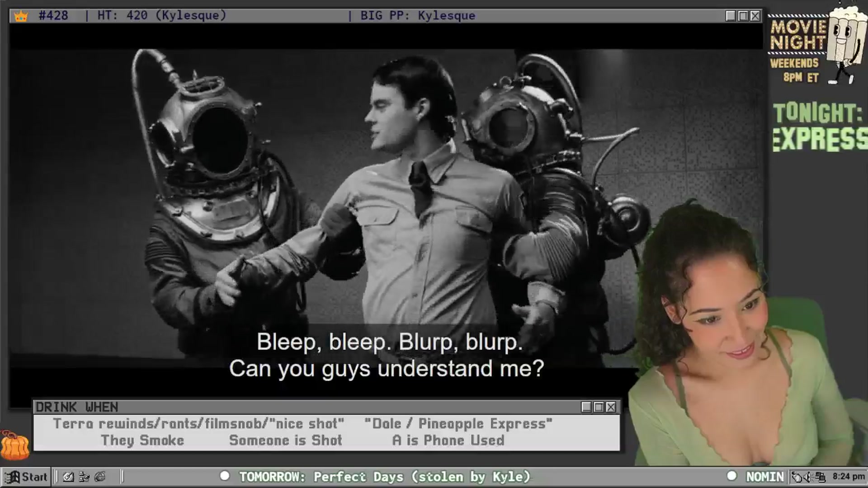868x488 pixels.
Task: Click the 'EXPRESS' title on sidebar
Action: pos(820,139)
